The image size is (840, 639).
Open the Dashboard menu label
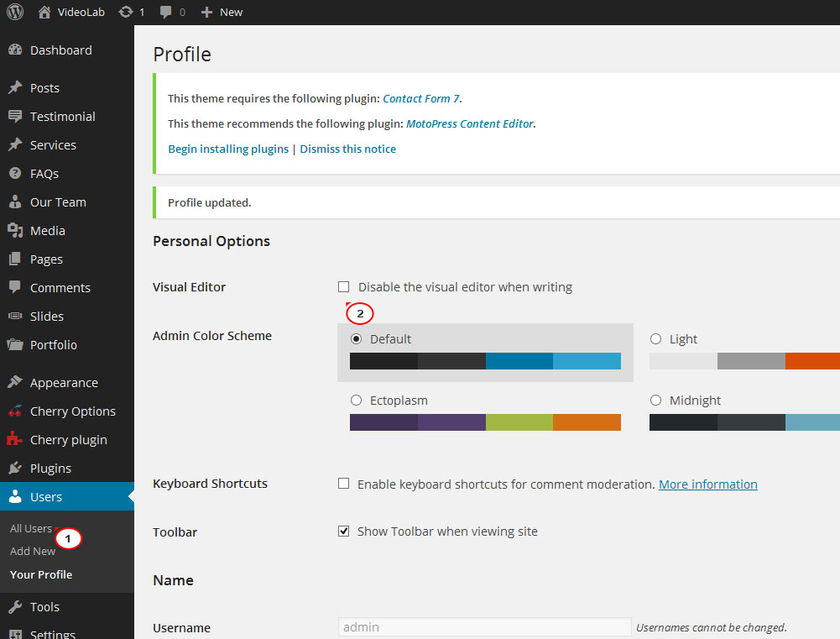point(61,50)
